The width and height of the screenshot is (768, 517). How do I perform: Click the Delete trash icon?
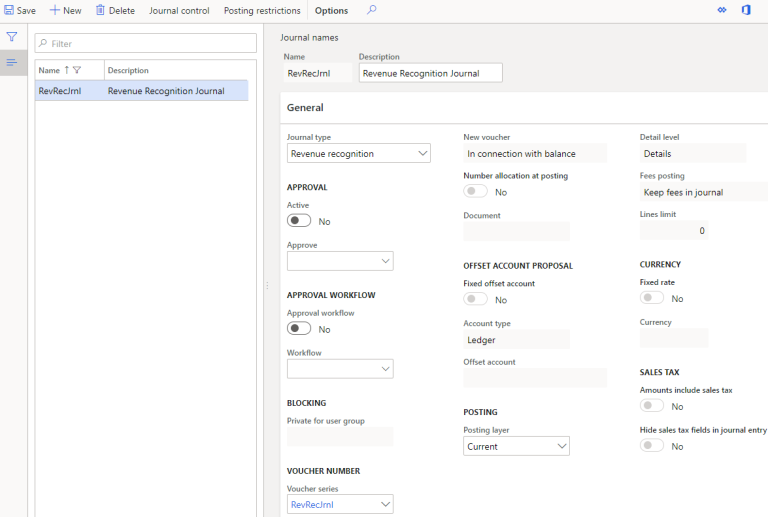coord(100,10)
